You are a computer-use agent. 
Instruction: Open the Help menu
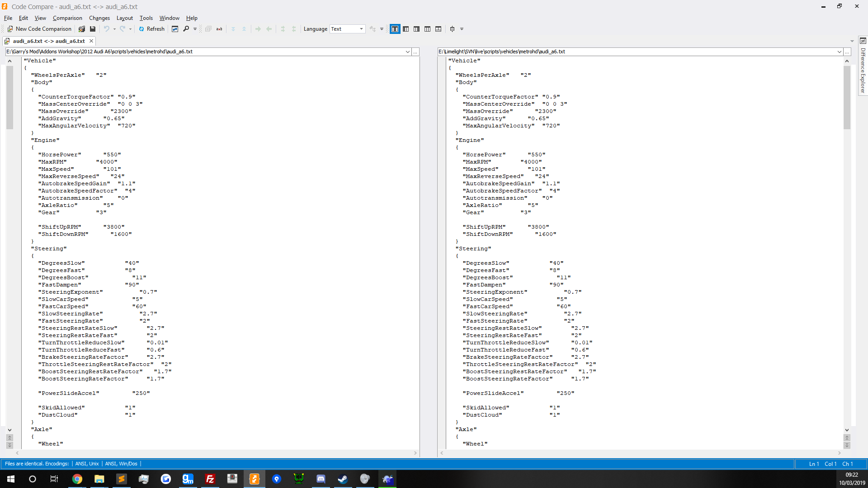(x=192, y=18)
